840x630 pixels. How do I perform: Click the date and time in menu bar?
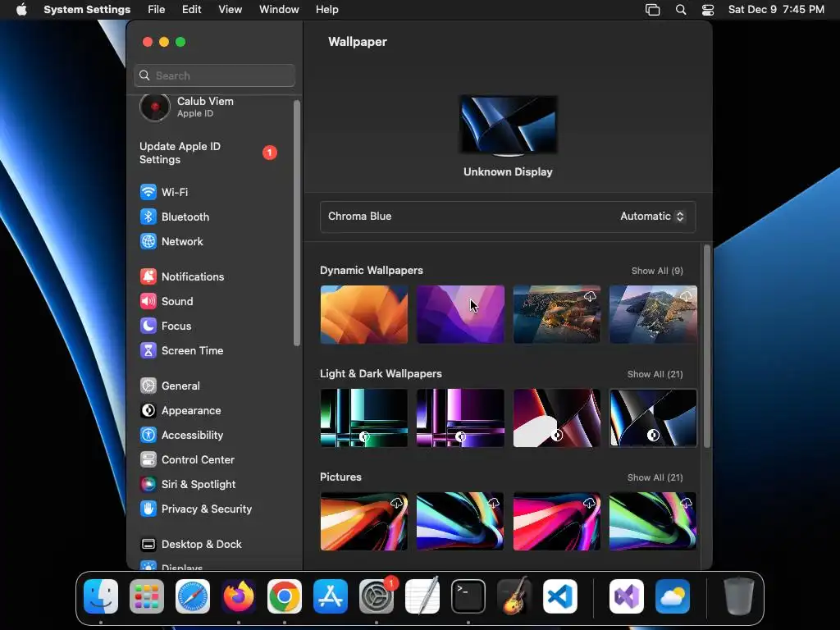[776, 10]
